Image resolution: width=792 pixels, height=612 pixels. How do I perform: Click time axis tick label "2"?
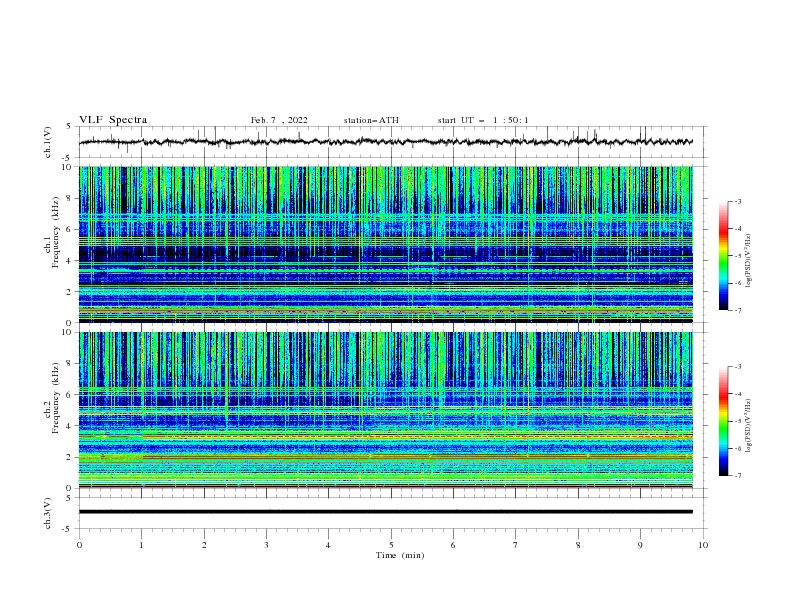(x=204, y=545)
